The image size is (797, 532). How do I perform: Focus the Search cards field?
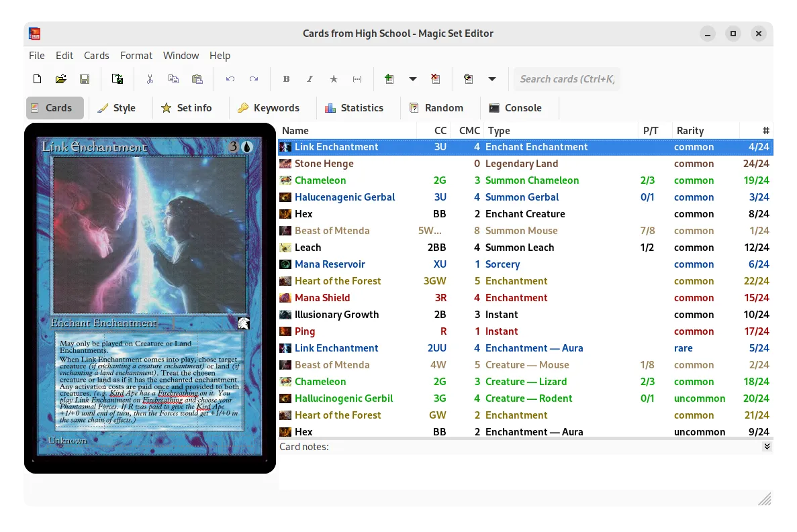[x=567, y=79]
